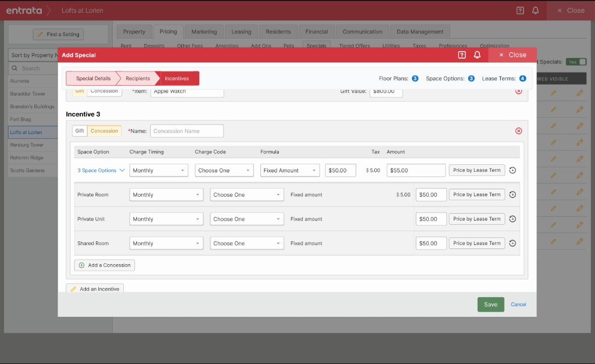Go to the Recipients step
Viewport: 595px width, 364px height.
[138, 78]
